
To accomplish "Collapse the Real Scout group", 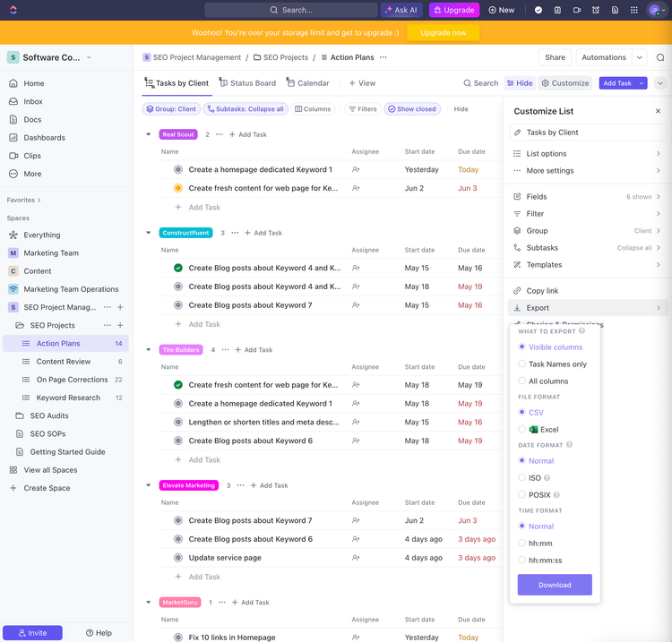I will 148,134.
